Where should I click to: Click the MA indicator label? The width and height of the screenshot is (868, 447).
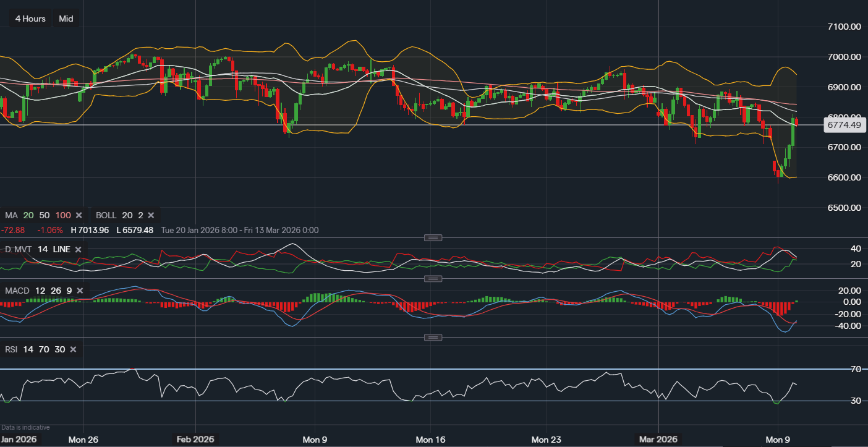[x=11, y=215]
